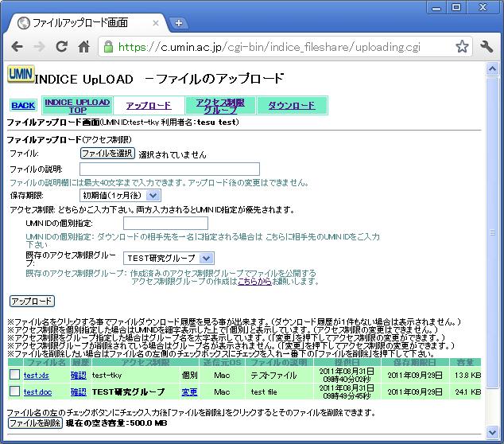Check the box for test.xls

pyautogui.click(x=14, y=375)
